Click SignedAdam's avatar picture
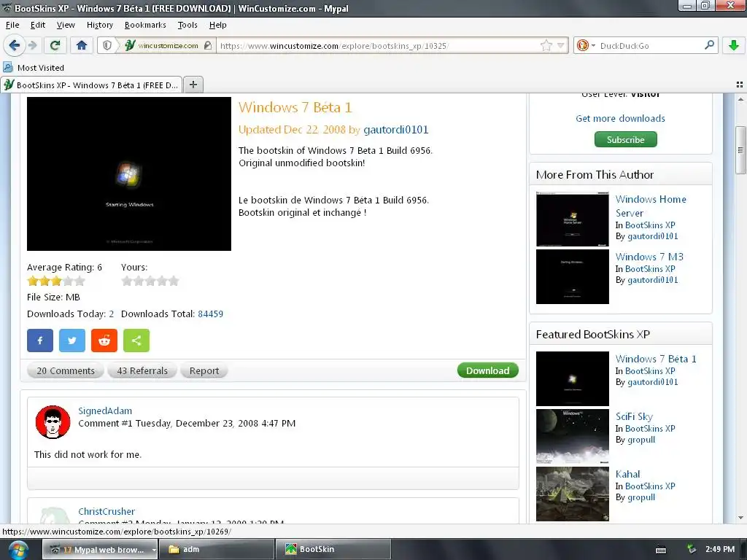The image size is (747, 560). click(53, 422)
